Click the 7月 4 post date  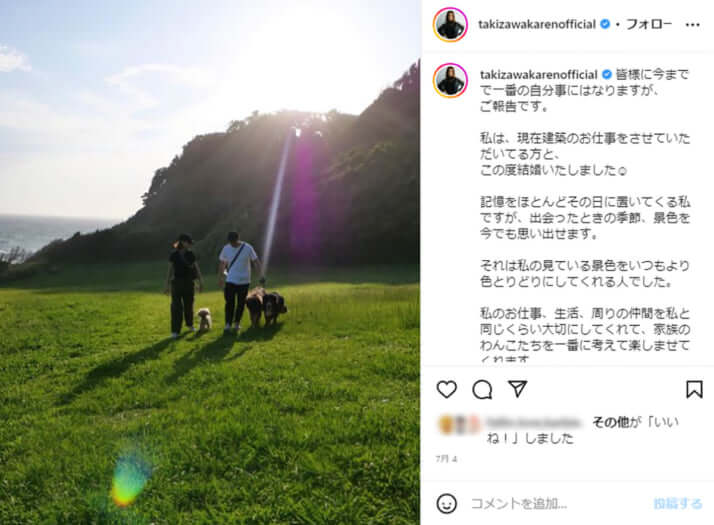click(x=446, y=459)
